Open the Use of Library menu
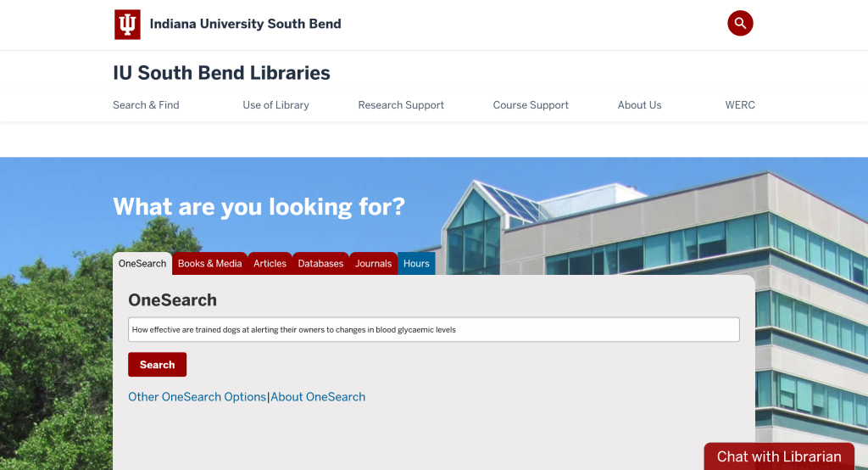The width and height of the screenshot is (868, 470). pyautogui.click(x=275, y=104)
